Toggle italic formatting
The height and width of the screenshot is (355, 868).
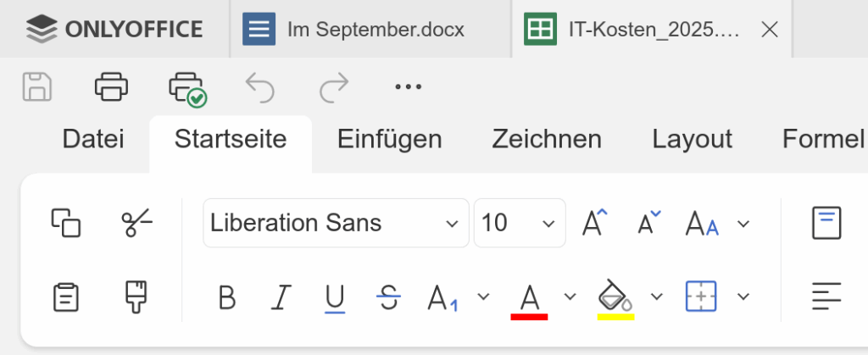click(281, 297)
